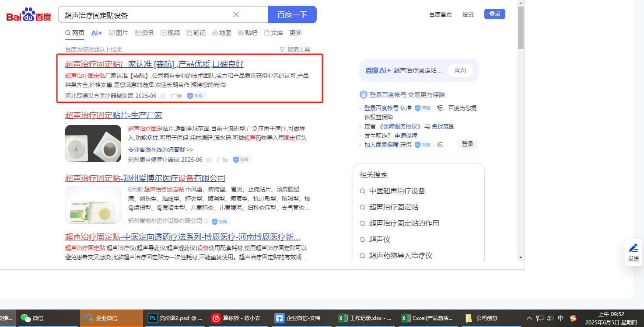
Task: Clear the search box with the X icon
Action: 236,14
